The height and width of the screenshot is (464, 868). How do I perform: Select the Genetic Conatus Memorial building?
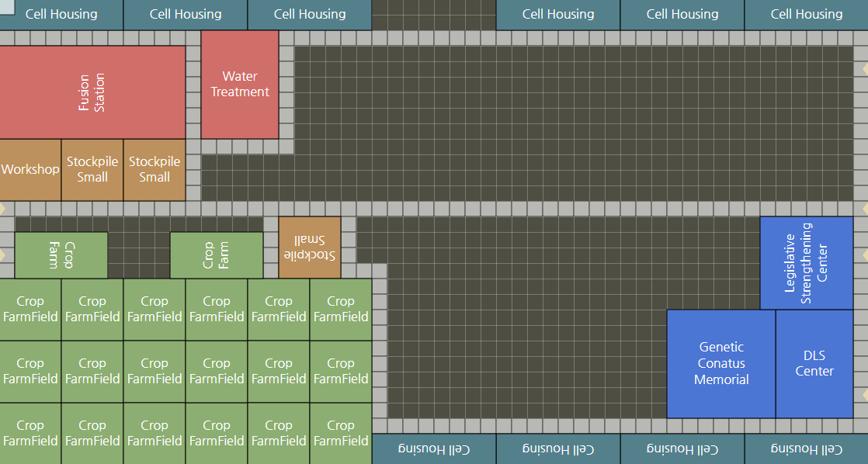coord(721,364)
